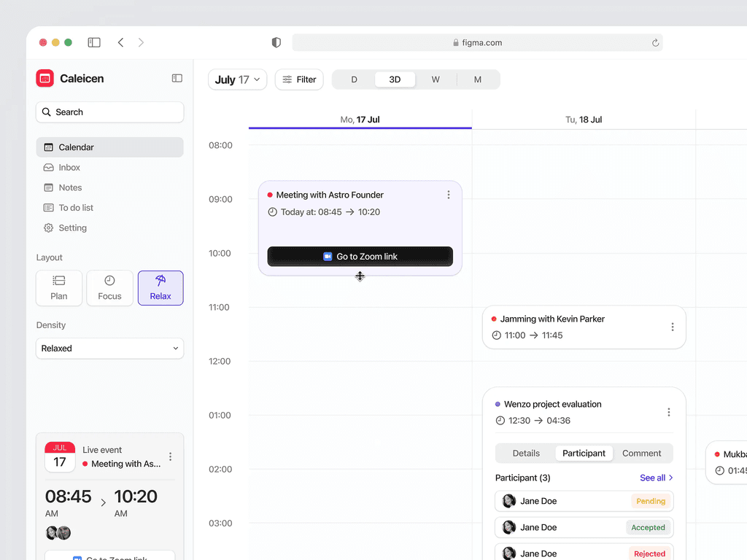Select the Focus layout
Image resolution: width=747 pixels, height=560 pixels.
tap(109, 288)
